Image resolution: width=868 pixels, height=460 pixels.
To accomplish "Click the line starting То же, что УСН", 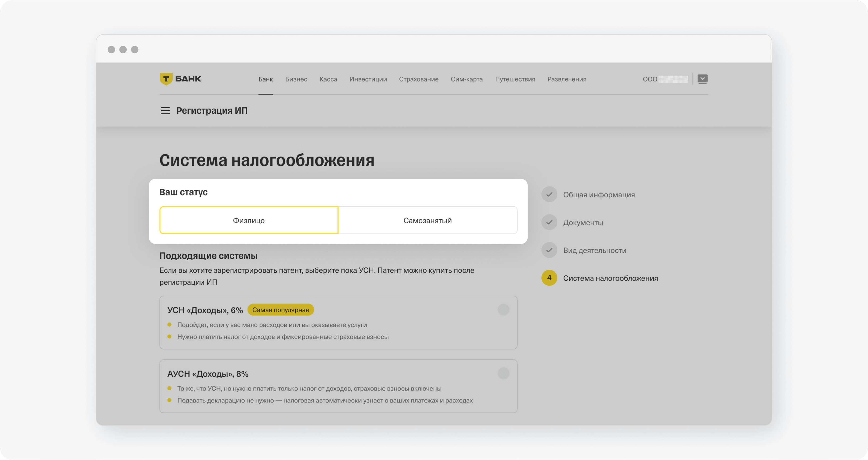I will pos(309,389).
